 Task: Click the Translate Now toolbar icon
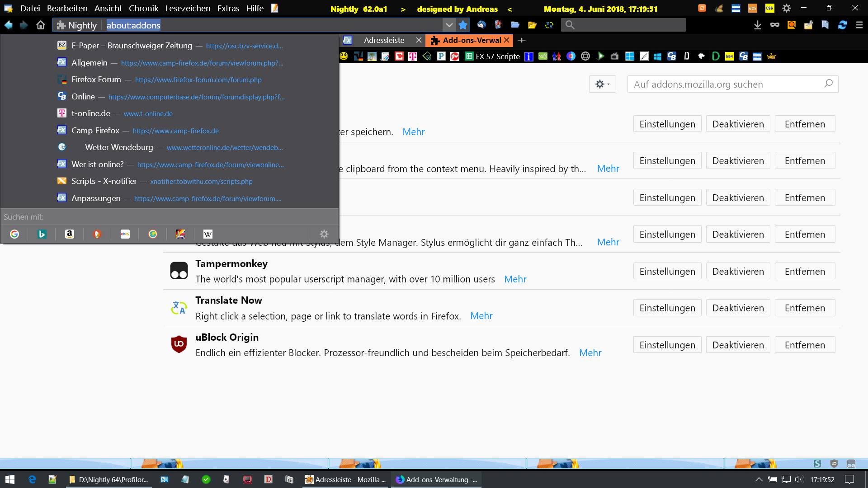pos(549,25)
